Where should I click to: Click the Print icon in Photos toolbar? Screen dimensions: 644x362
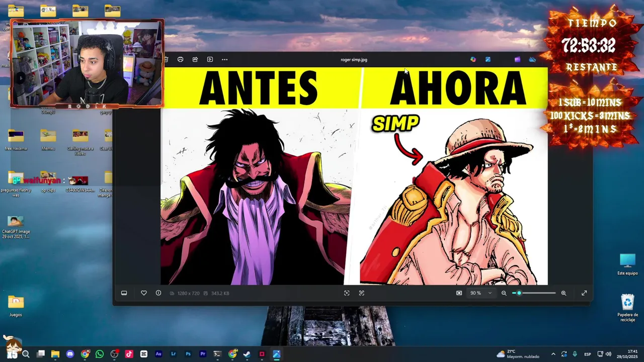(180, 59)
